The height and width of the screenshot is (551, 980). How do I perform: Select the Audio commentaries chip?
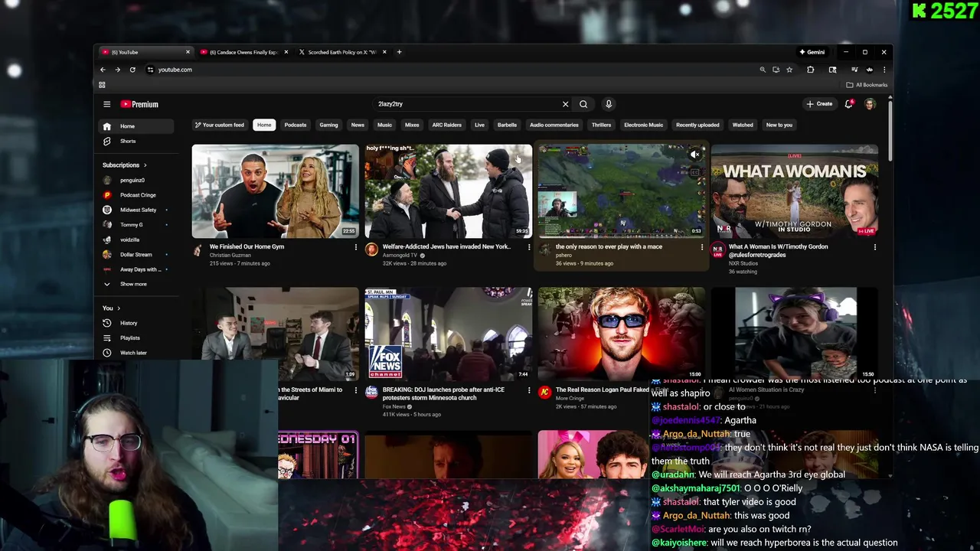point(554,125)
